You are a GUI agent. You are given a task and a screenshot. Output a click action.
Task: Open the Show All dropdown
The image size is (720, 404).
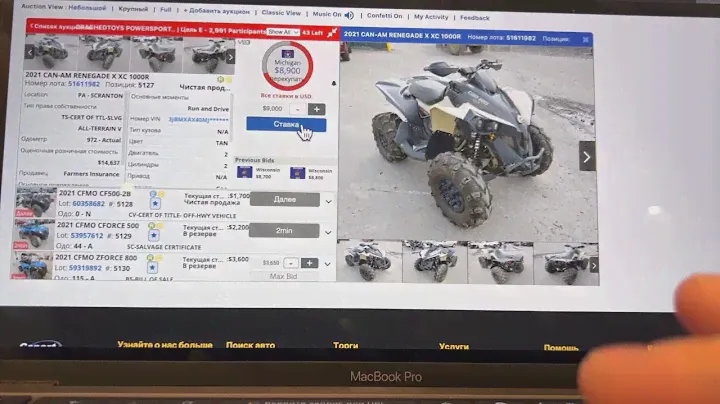279,33
